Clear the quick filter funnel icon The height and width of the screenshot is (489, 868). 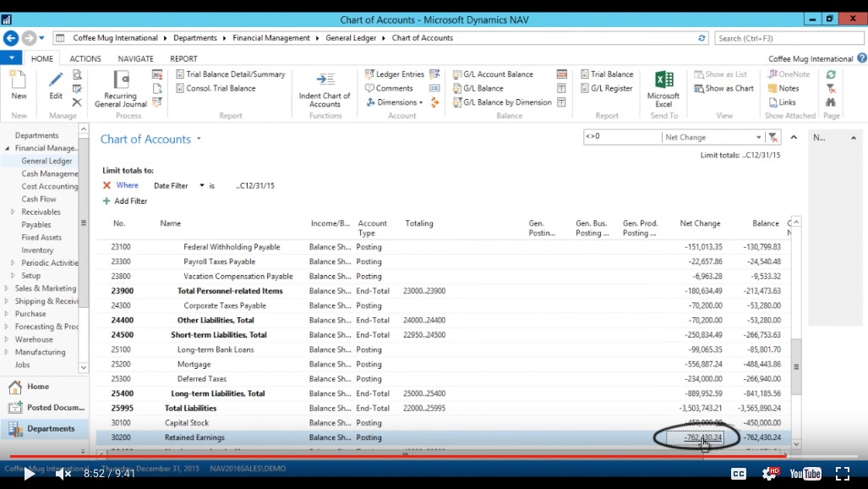point(773,137)
